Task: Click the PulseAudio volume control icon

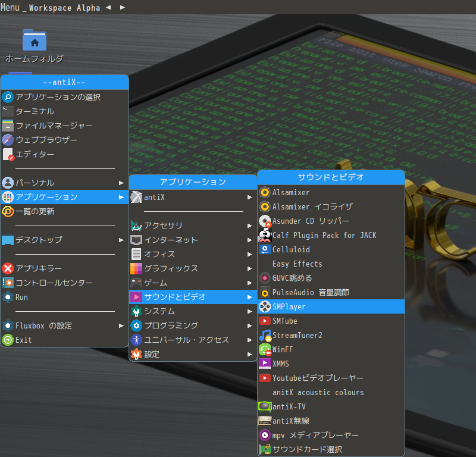Action: click(264, 292)
